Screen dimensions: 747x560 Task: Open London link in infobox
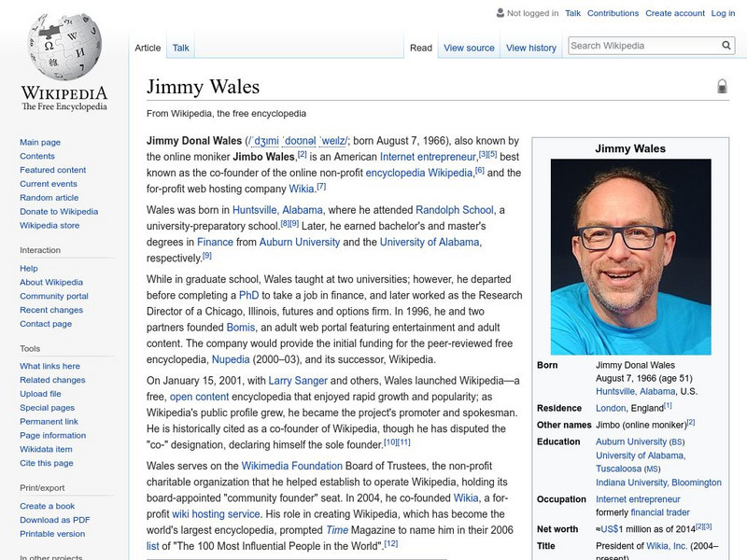611,408
